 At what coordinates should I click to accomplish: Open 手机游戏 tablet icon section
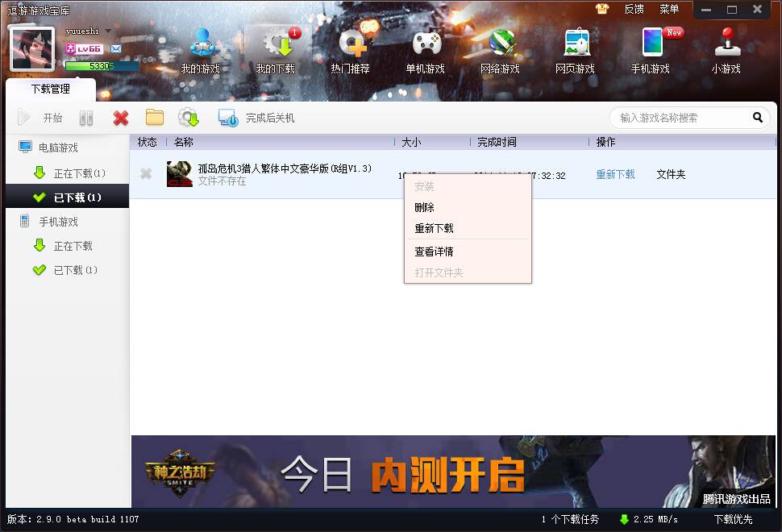pos(651,52)
